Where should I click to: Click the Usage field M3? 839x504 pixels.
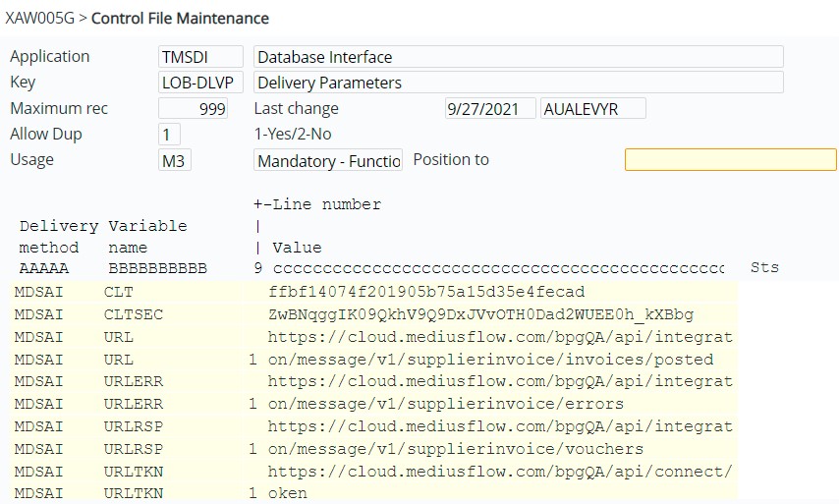pos(175,160)
